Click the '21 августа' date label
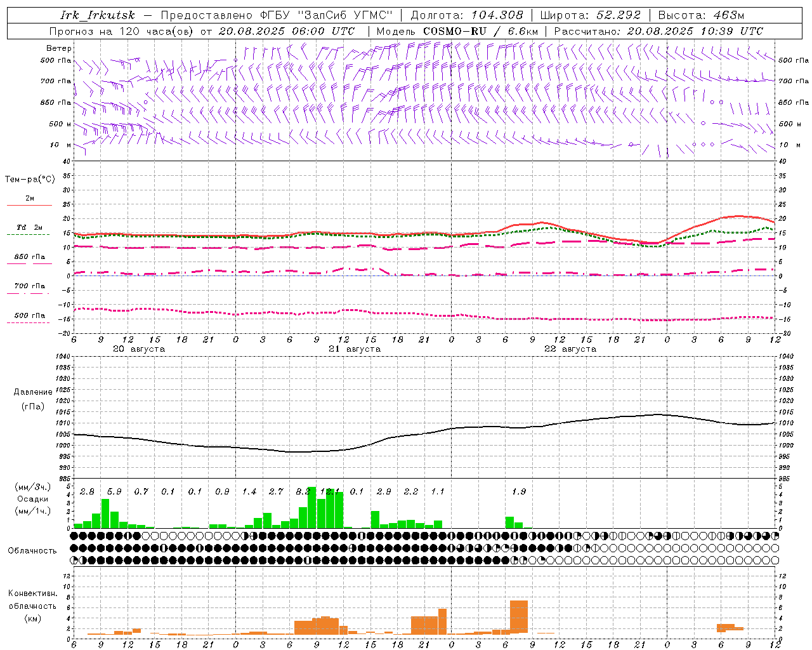 (355, 349)
